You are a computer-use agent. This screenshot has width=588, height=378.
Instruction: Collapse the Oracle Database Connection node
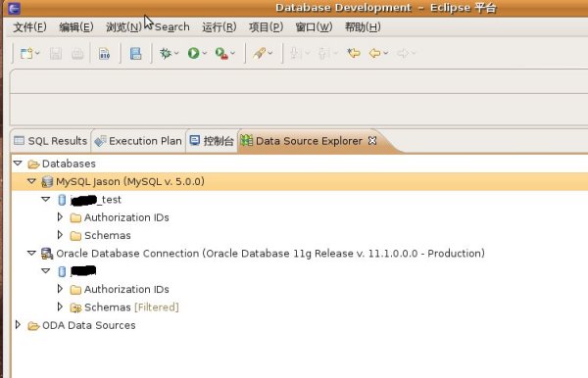[x=32, y=254]
